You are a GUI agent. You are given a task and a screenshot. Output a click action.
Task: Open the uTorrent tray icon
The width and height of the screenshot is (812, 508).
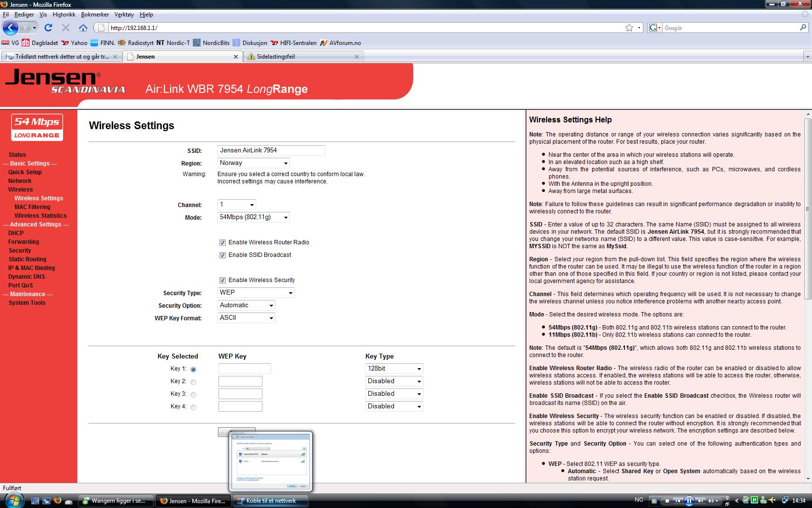tap(755, 500)
